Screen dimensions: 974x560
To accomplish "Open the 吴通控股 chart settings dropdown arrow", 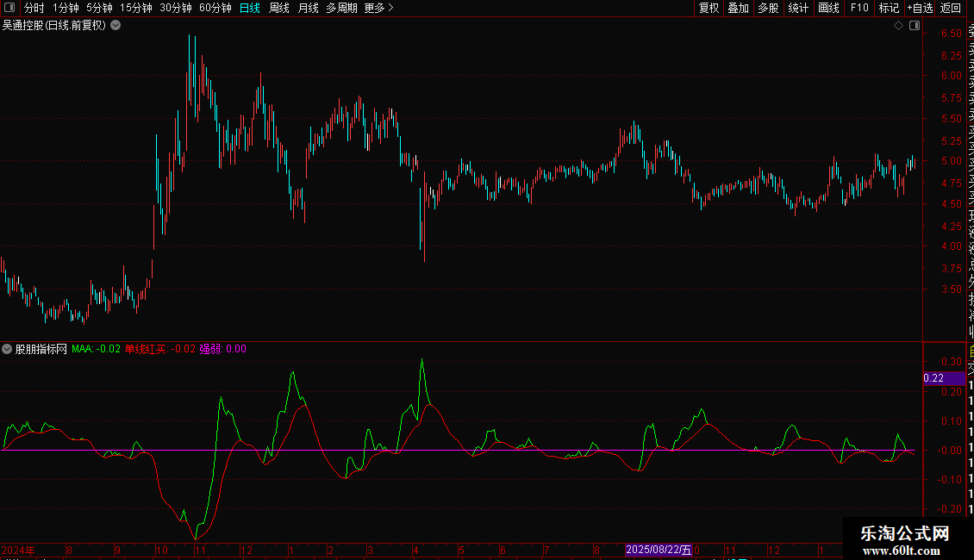I will (116, 26).
